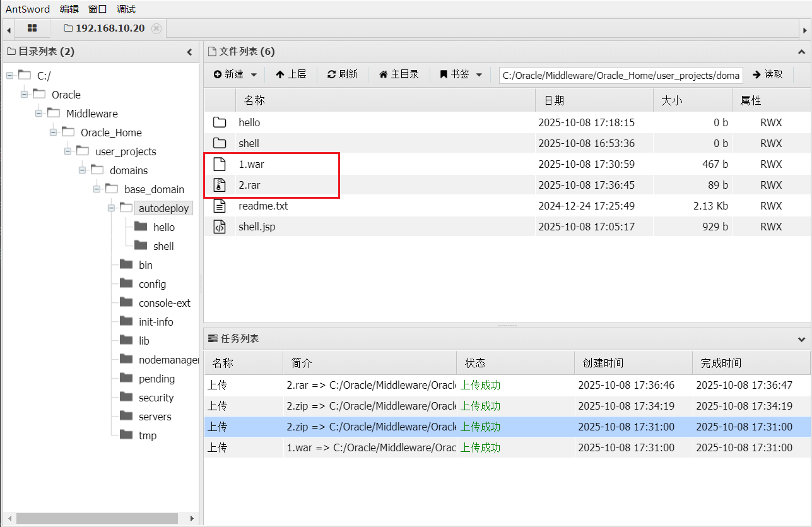Click the hello folder icon in file list

click(x=220, y=122)
